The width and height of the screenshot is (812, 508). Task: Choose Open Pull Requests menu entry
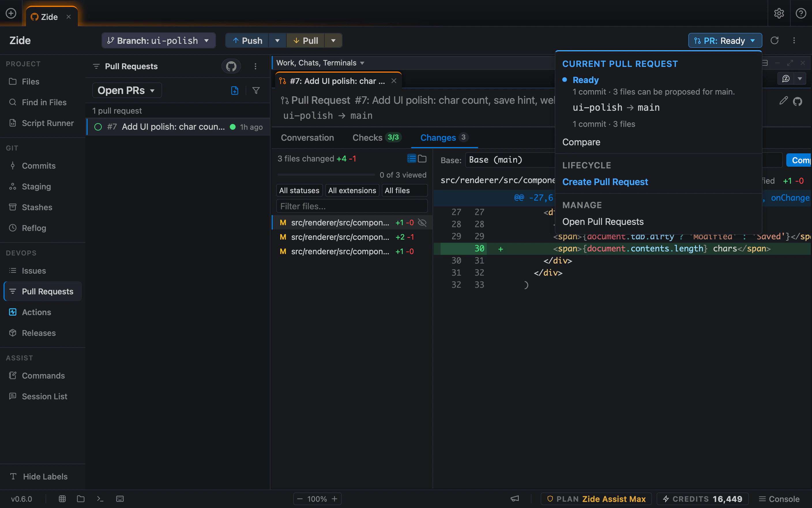[x=603, y=222]
